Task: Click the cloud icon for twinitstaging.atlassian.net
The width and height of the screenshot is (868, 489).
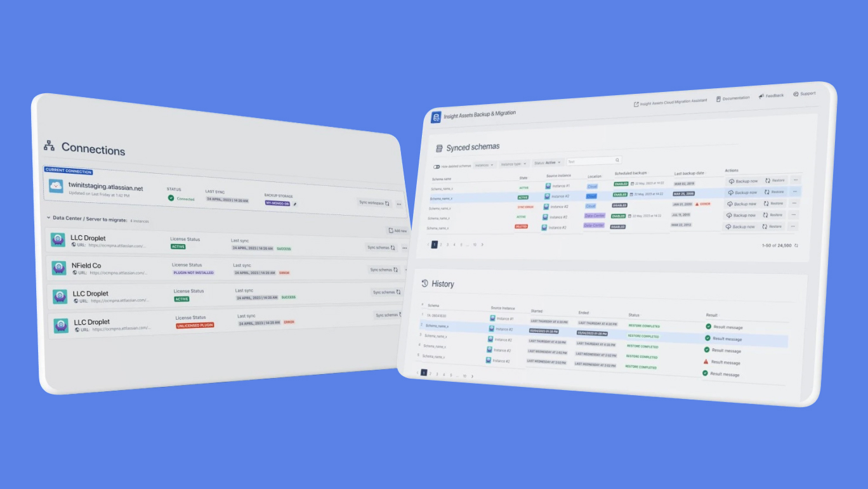Action: click(57, 186)
